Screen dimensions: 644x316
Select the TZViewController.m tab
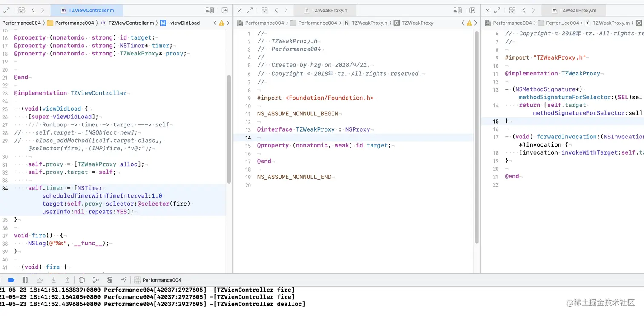87,10
